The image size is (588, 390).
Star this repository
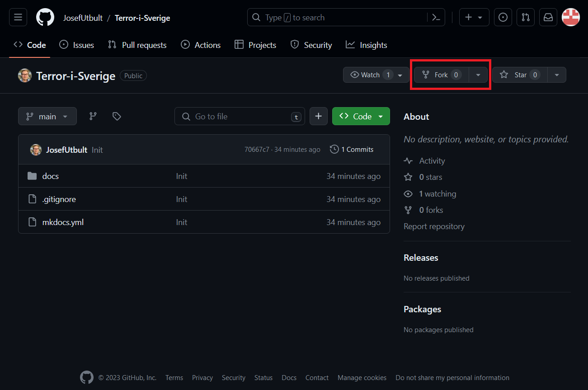point(520,75)
